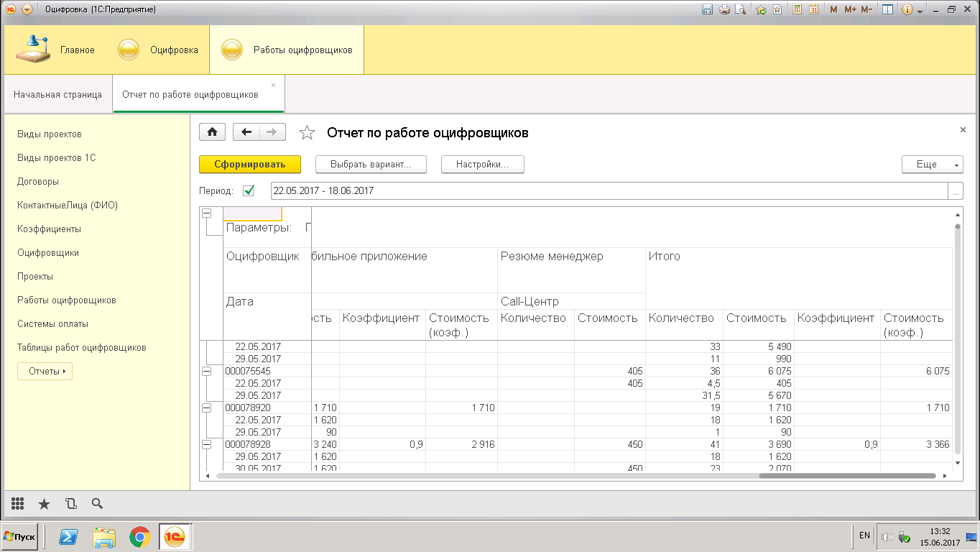Image resolution: width=980 pixels, height=552 pixels.
Task: Uncheck the Период checkbox
Action: (249, 191)
